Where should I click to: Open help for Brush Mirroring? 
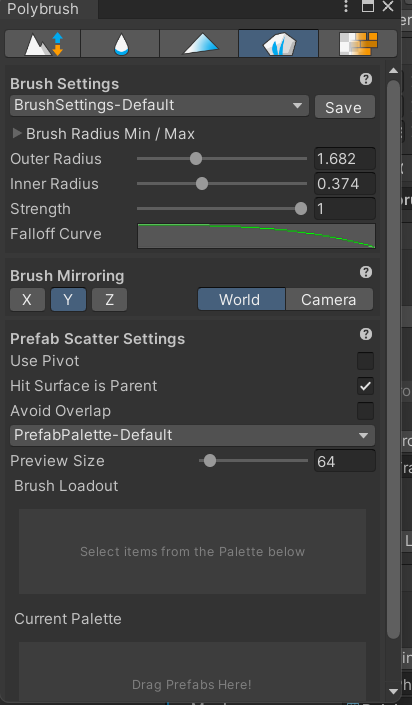click(x=366, y=272)
